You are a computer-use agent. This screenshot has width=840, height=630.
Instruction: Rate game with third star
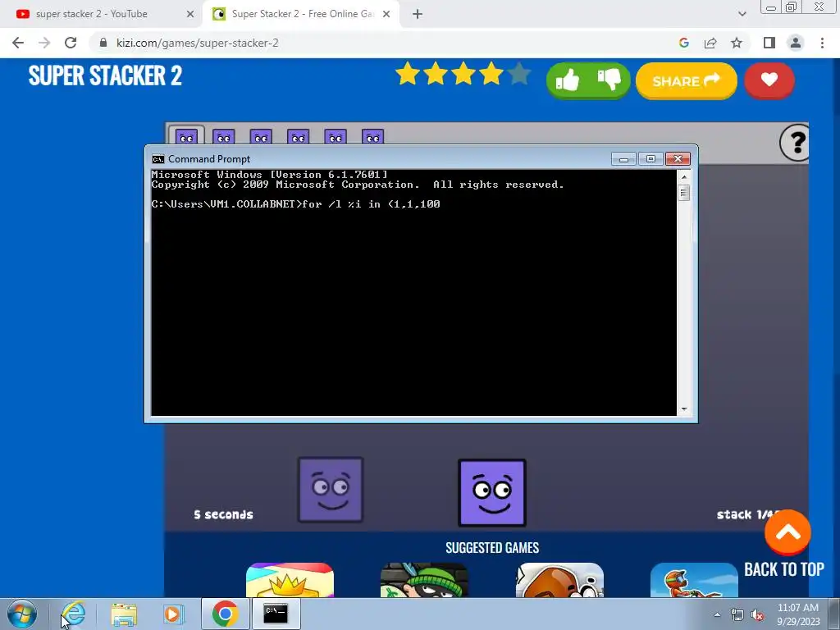[463, 74]
